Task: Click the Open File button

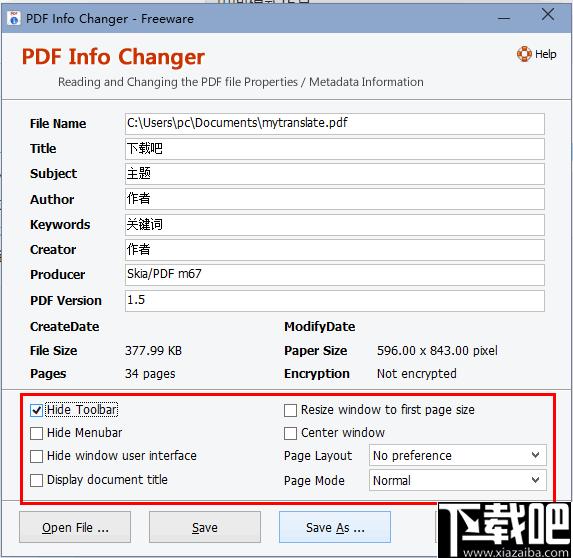Action: click(x=75, y=527)
